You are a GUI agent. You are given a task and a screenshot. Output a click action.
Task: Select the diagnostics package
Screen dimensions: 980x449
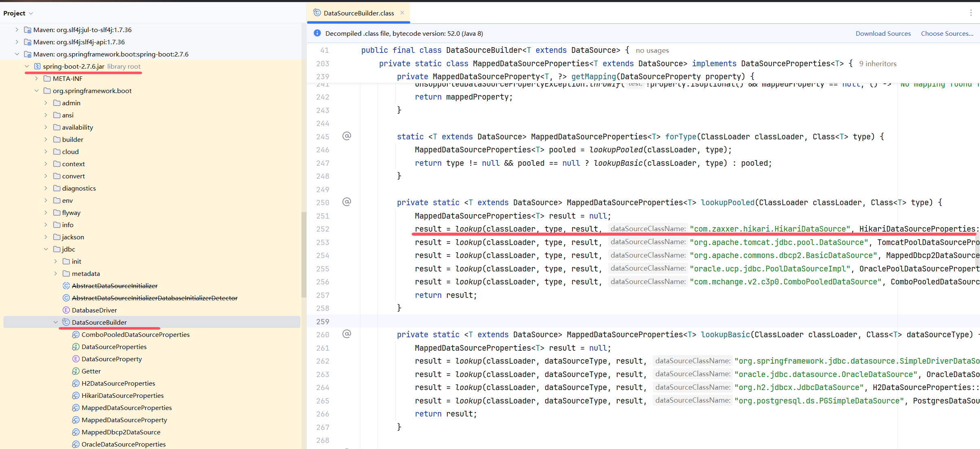pos(79,188)
